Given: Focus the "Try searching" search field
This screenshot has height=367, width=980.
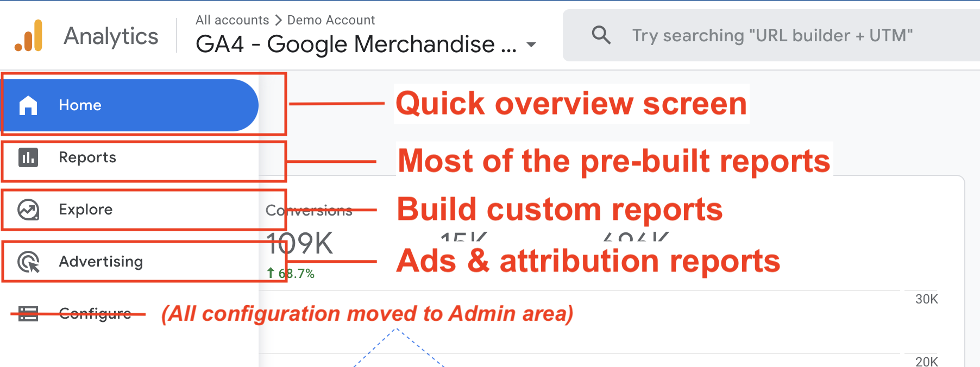Looking at the screenshot, I should [771, 36].
